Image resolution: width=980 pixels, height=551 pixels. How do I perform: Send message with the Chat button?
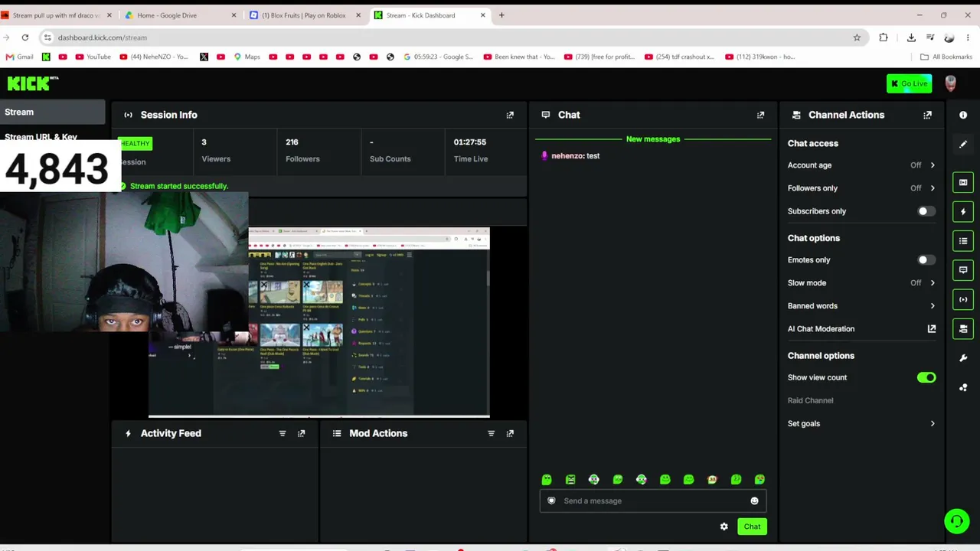[752, 527]
